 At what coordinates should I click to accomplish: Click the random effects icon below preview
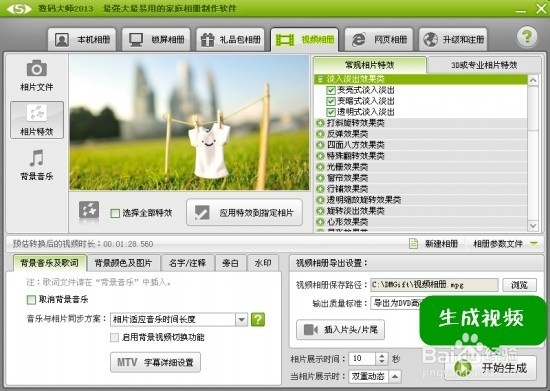coord(89,211)
